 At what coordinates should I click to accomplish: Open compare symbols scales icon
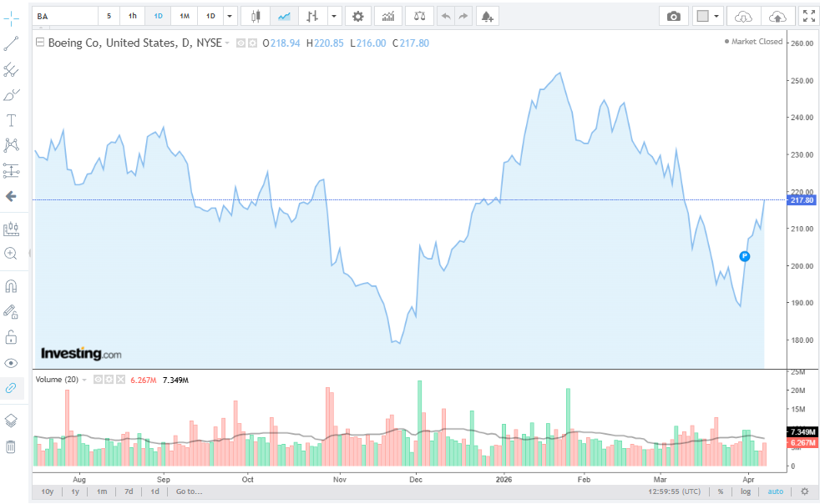coord(419,16)
